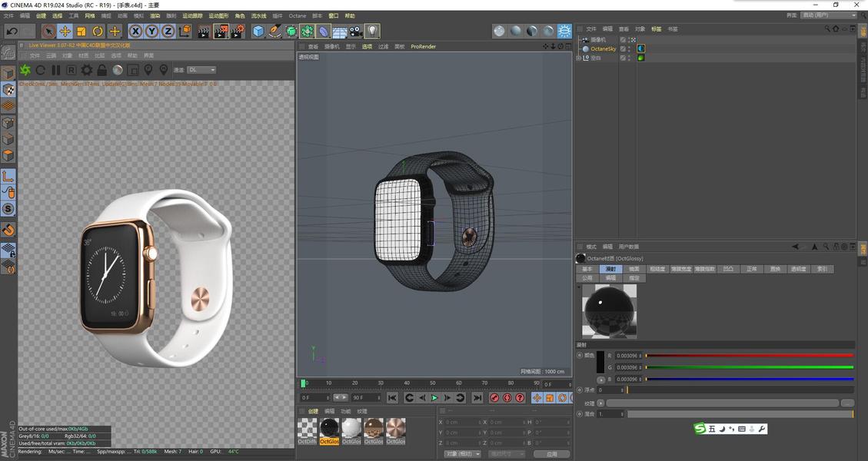Switch to the 粗糙度 material tab

[x=657, y=269]
